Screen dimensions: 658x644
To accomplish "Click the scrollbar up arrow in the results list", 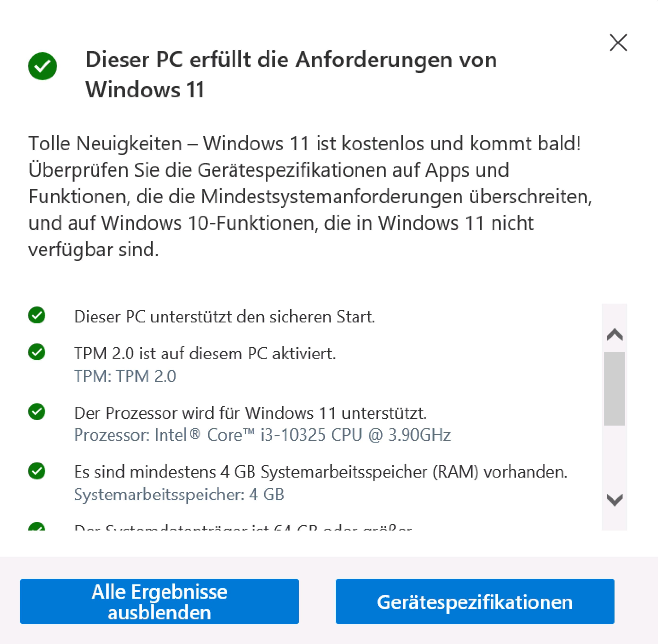I will [615, 335].
